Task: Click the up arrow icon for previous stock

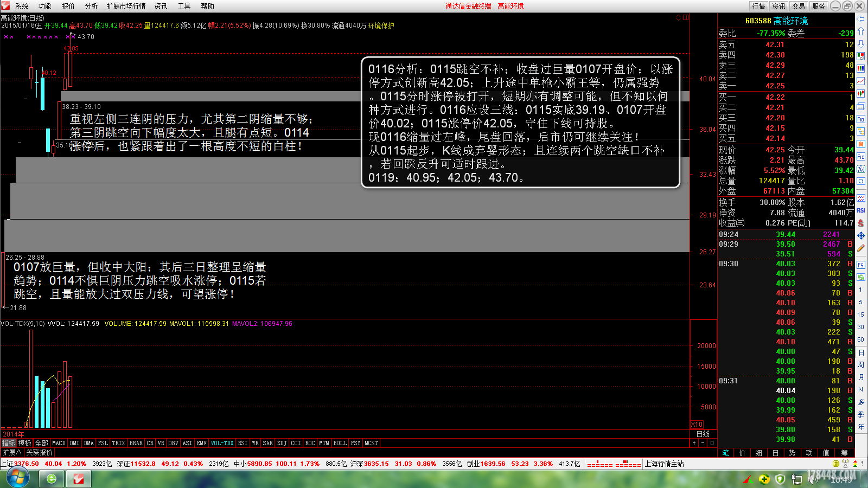Action: tap(861, 31)
